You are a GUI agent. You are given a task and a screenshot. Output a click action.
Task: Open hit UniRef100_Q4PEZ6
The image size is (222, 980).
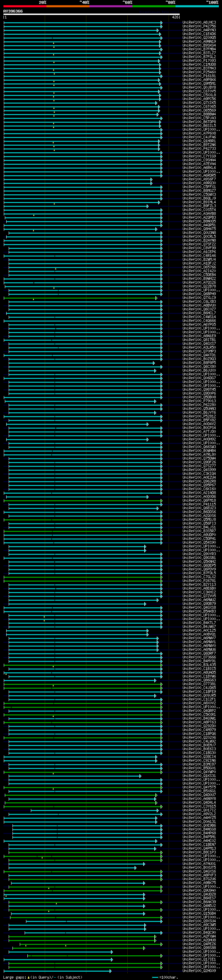[x=199, y=944]
